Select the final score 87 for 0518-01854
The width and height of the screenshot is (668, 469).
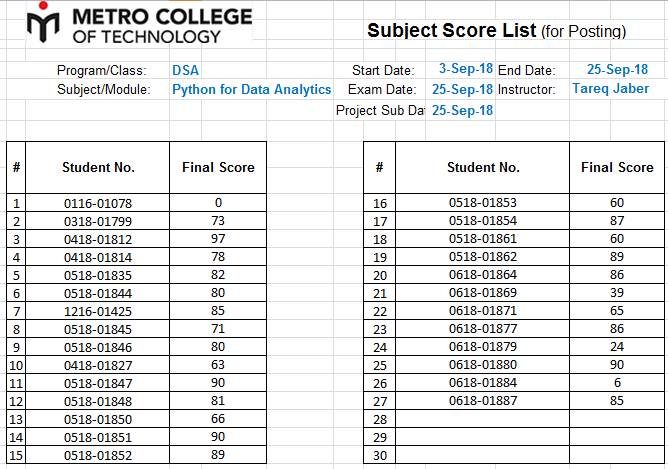(x=617, y=221)
